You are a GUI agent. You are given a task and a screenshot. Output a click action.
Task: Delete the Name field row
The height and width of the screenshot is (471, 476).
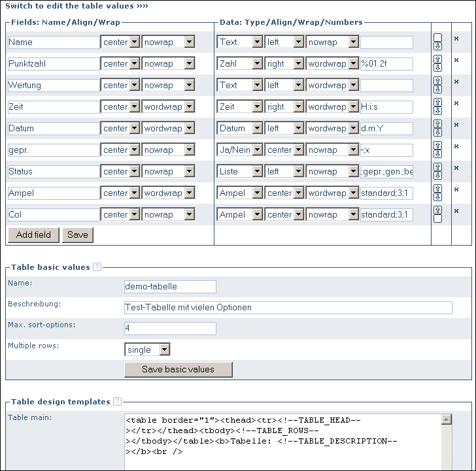[456, 39]
